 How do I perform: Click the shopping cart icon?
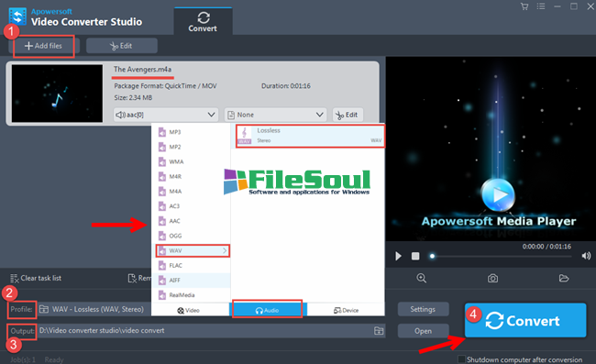tap(524, 6)
